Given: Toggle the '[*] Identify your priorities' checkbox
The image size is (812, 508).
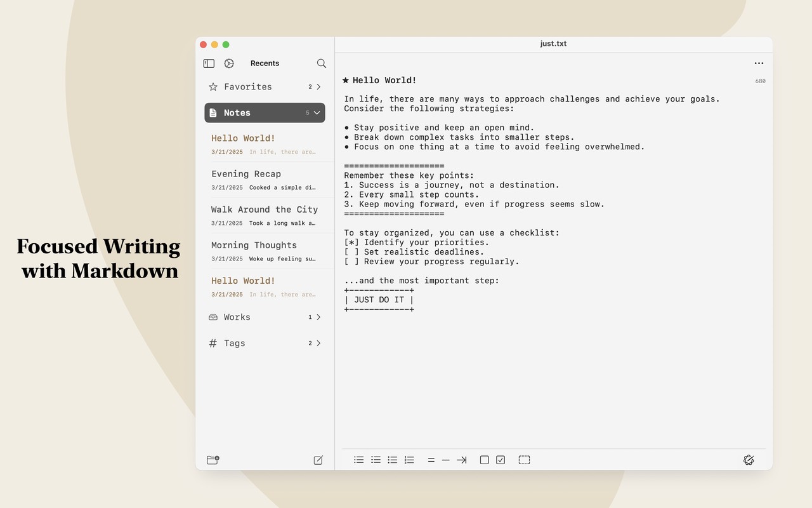Looking at the screenshot, I should [x=351, y=243].
